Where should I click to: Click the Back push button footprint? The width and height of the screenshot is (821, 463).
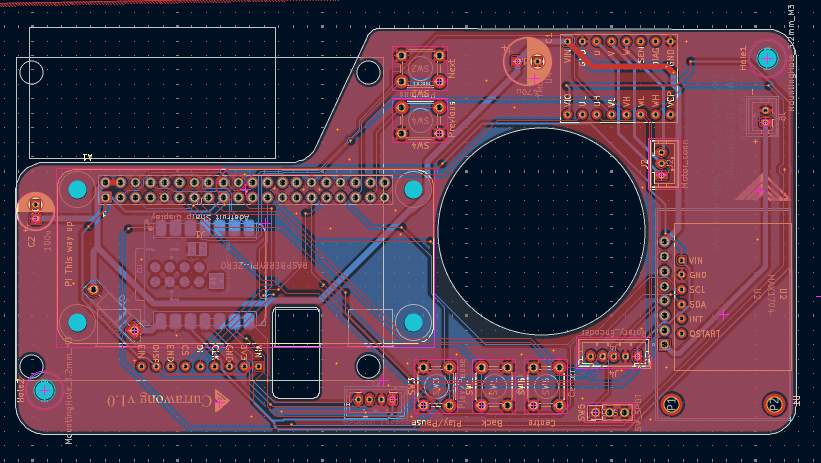tap(494, 387)
